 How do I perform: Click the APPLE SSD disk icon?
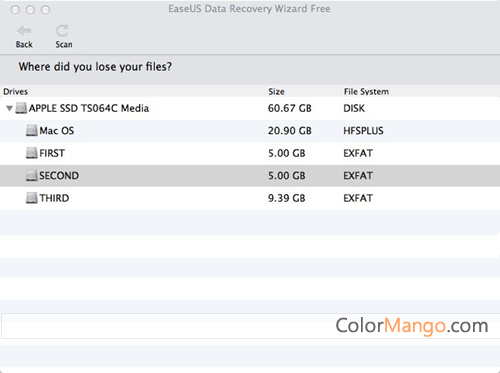click(21, 108)
